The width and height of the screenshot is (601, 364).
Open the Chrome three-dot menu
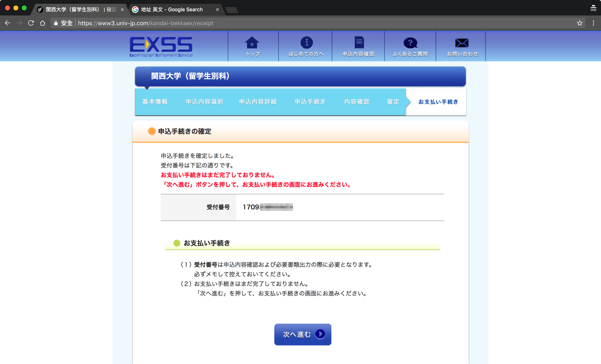coord(593,23)
